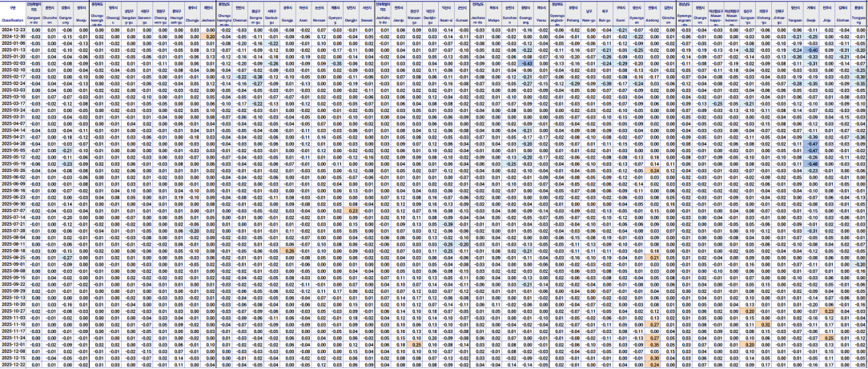Select dark blue -0.40 cell under Geoje

pos(813,50)
